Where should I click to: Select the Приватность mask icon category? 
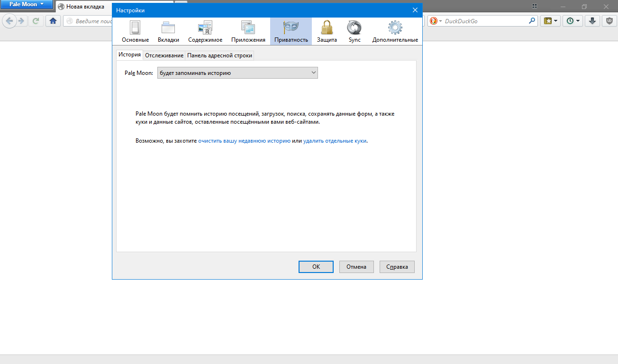[291, 32]
